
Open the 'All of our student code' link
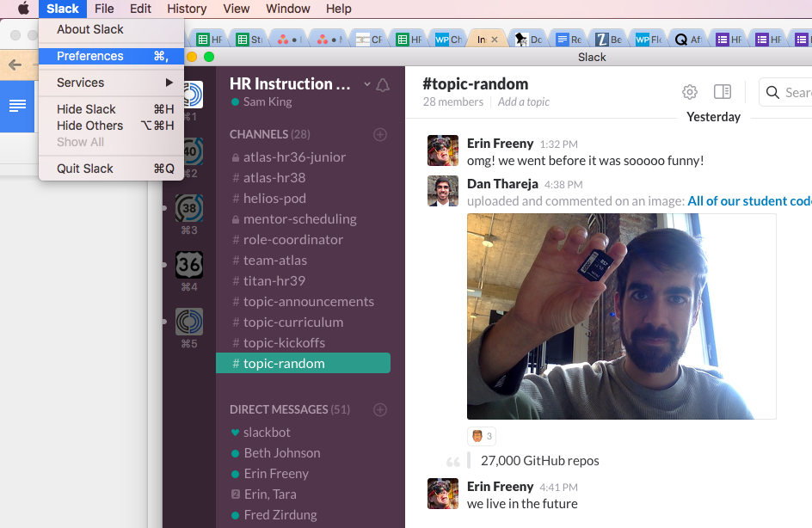point(749,201)
